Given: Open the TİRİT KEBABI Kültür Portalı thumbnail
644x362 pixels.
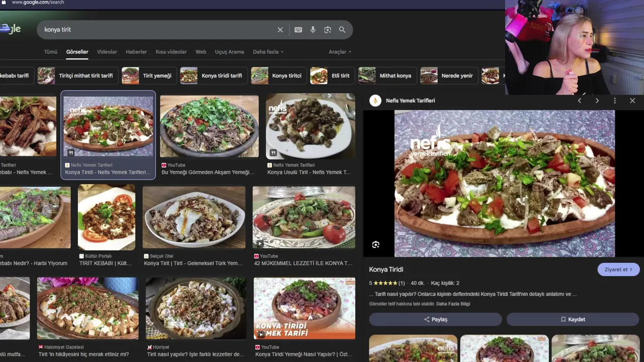Looking at the screenshot, I should [107, 217].
